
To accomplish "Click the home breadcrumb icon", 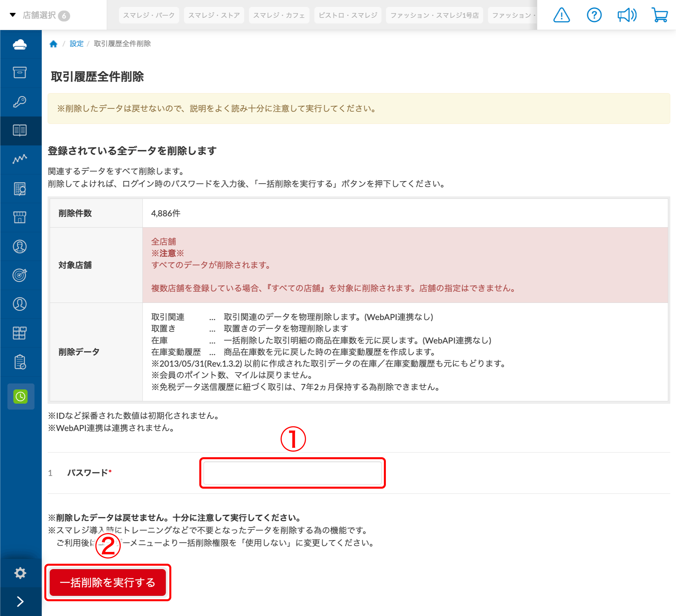I will coord(53,44).
